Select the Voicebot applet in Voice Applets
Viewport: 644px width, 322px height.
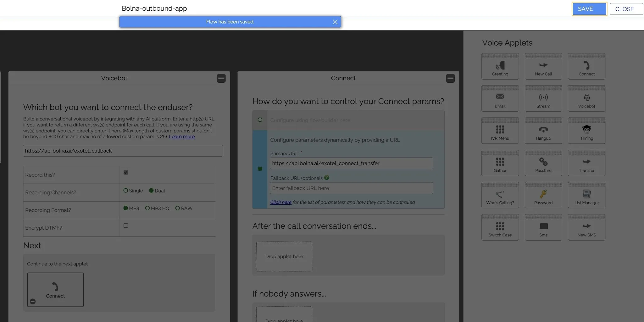point(586,98)
